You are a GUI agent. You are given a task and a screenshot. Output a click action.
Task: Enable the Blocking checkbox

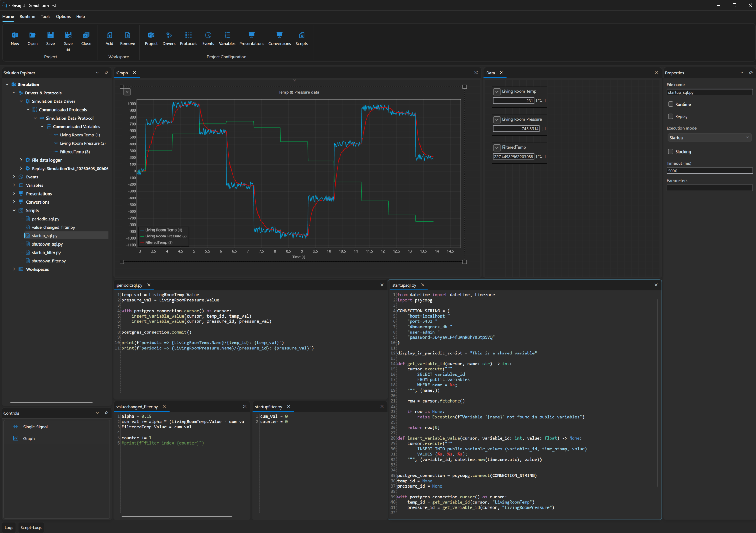tap(671, 151)
